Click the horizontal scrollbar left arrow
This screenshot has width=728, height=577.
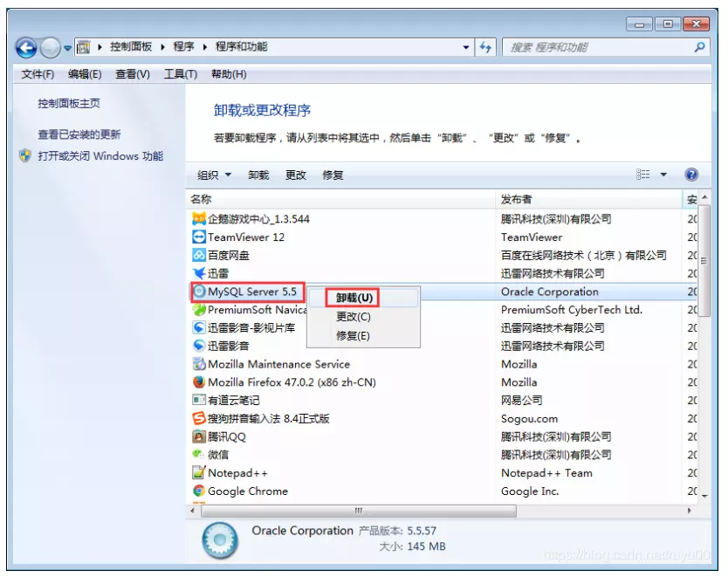(193, 511)
